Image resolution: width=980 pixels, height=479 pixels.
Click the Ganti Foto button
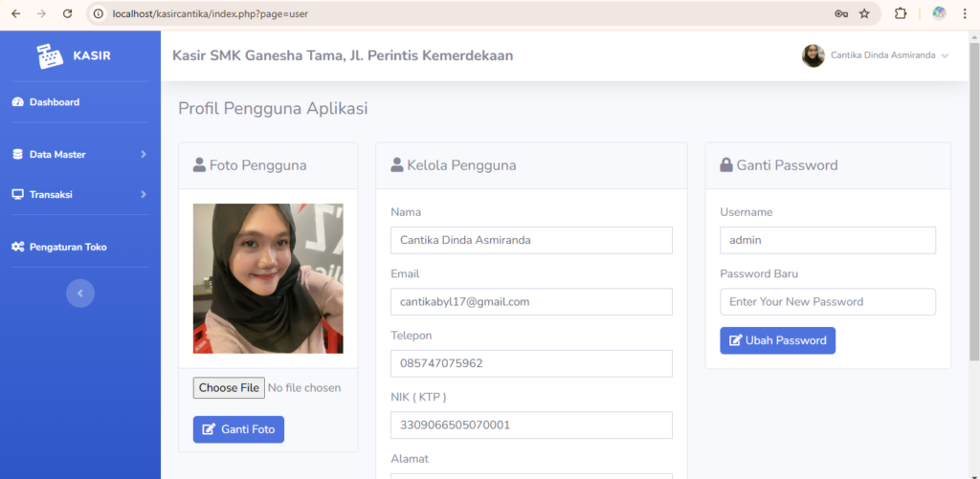click(238, 429)
